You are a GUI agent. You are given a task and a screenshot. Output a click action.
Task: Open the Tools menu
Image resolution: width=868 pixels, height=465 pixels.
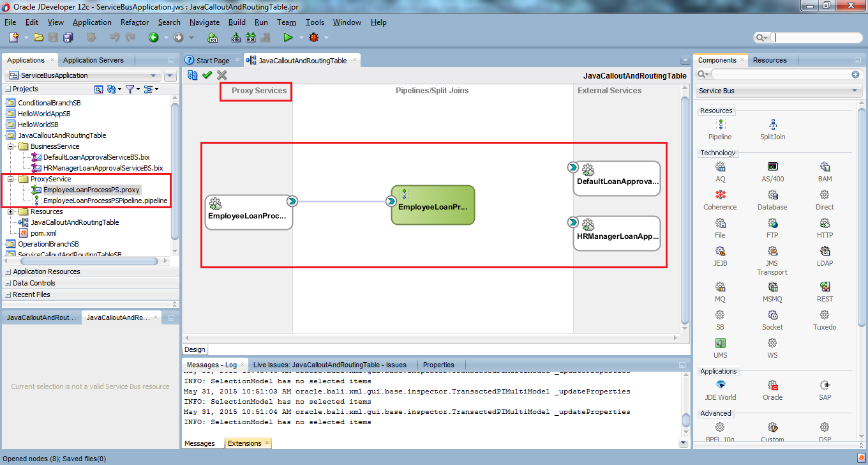pos(315,22)
